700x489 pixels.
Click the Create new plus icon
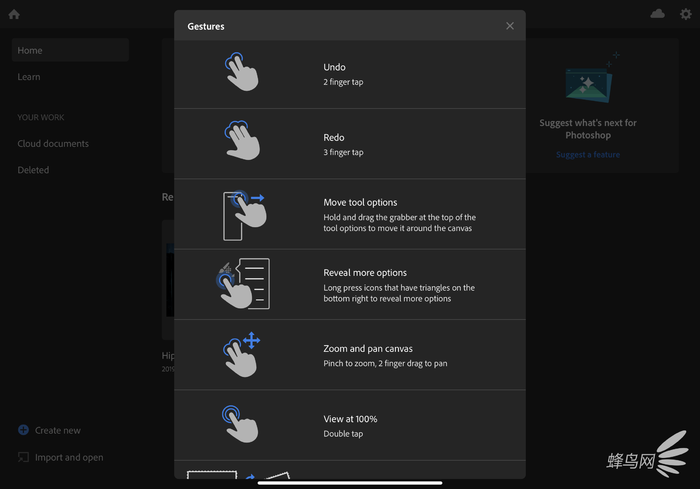23,430
